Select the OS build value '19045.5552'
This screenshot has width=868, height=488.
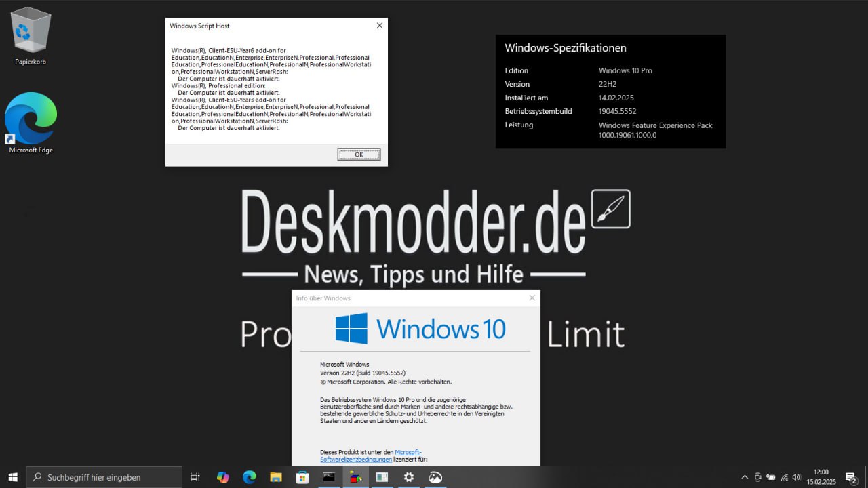point(617,111)
